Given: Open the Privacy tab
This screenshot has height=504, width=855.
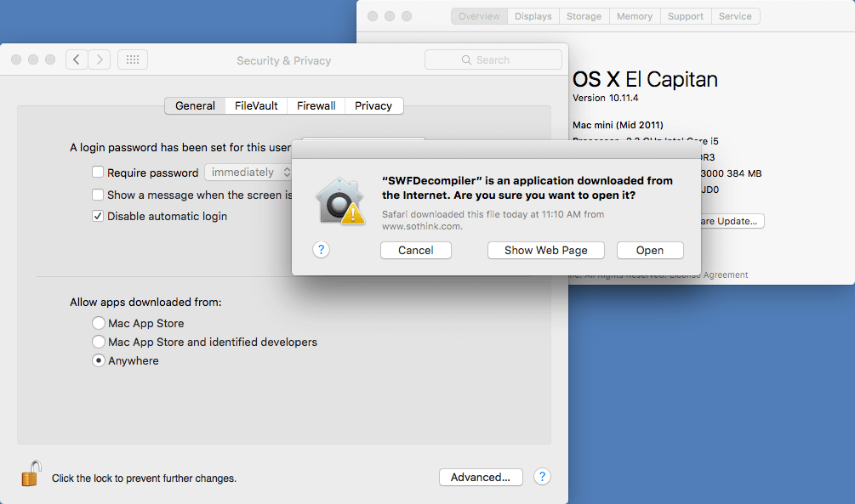Looking at the screenshot, I should 373,105.
